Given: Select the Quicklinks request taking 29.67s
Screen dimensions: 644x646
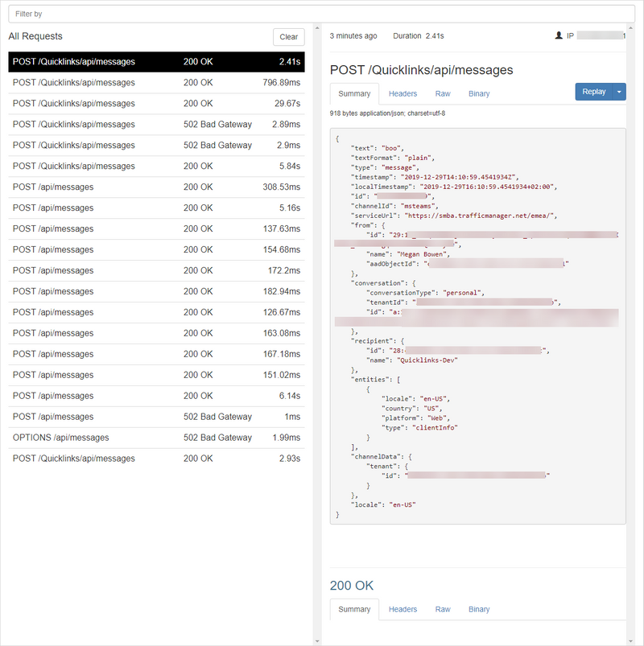Looking at the screenshot, I should pos(156,104).
